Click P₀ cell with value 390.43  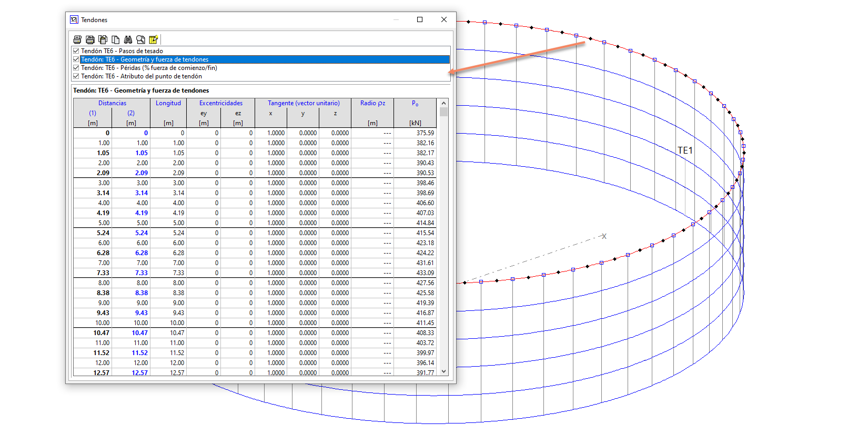click(x=415, y=163)
